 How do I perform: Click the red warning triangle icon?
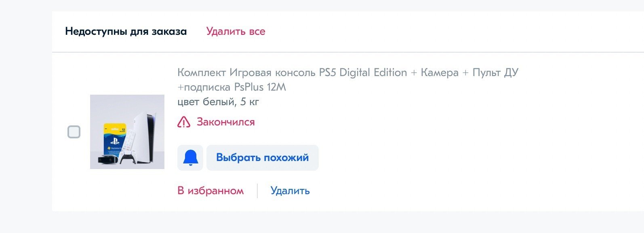[x=184, y=122]
